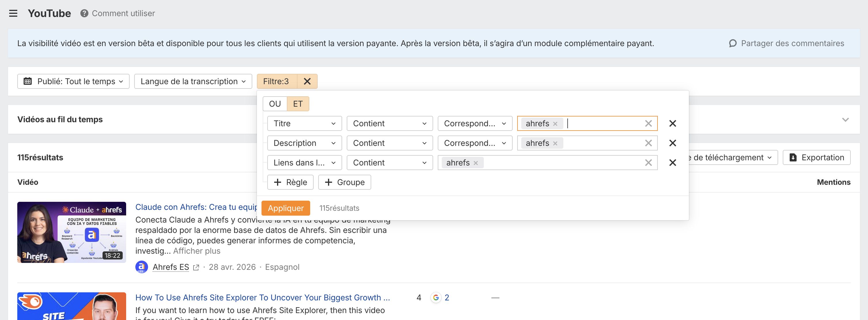Open the Claude + ahrefs video thumbnail

(x=72, y=232)
